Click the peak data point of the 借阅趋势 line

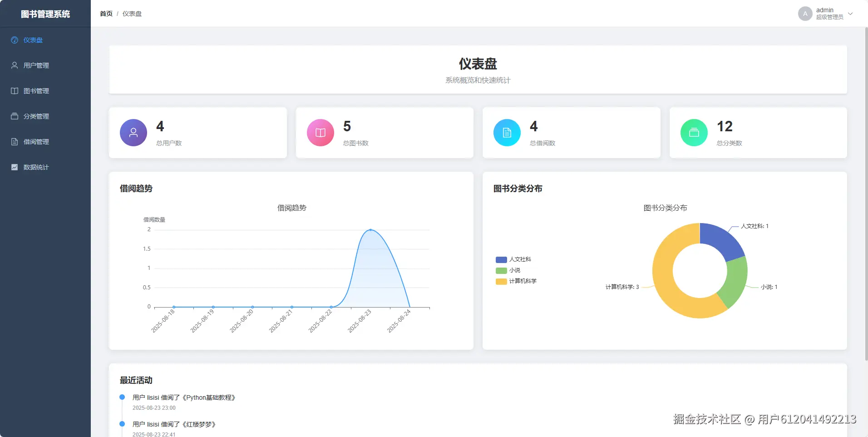tap(370, 230)
